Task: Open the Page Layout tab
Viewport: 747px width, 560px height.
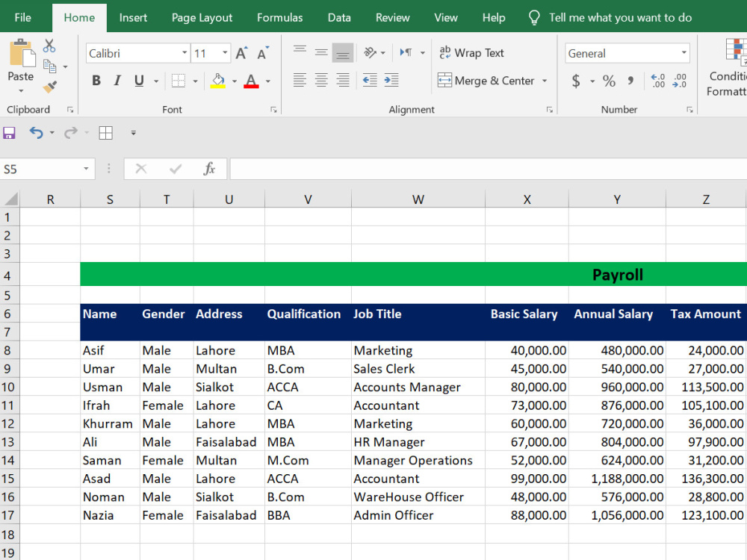Action: click(x=202, y=16)
